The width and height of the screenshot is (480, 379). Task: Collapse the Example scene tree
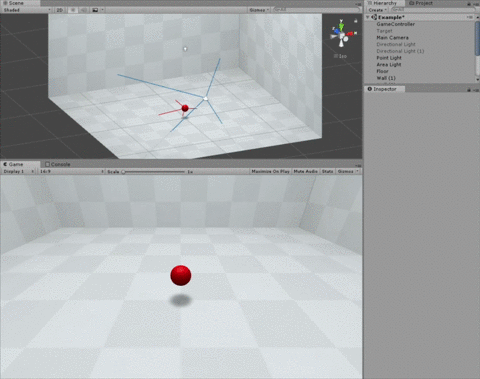[368, 17]
